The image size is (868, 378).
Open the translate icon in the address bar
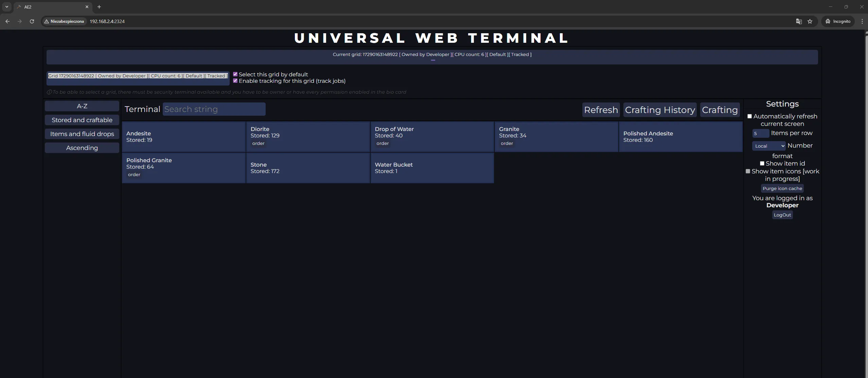799,21
